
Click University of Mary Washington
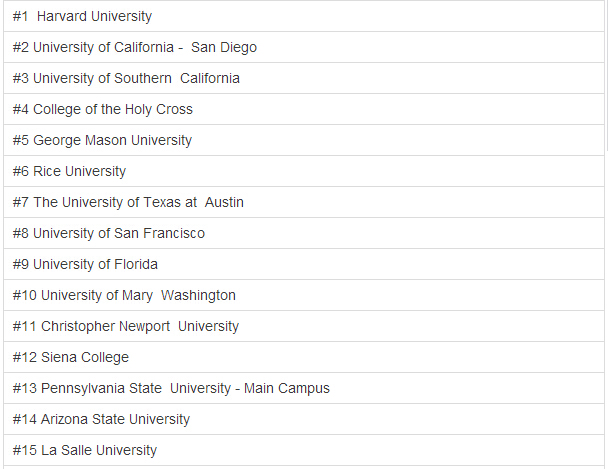point(124,295)
